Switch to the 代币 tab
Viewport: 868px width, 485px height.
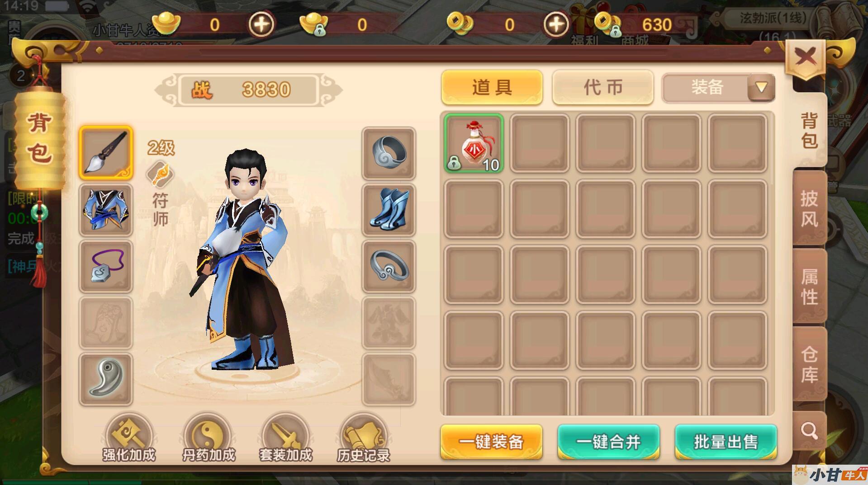(603, 87)
